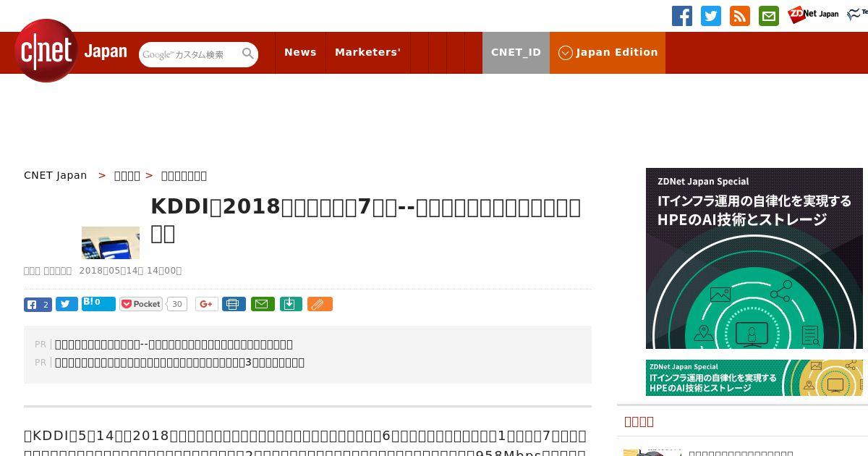This screenshot has width=868, height=456.
Task: Open small ZDNet Japan Special banner
Action: pos(754,378)
